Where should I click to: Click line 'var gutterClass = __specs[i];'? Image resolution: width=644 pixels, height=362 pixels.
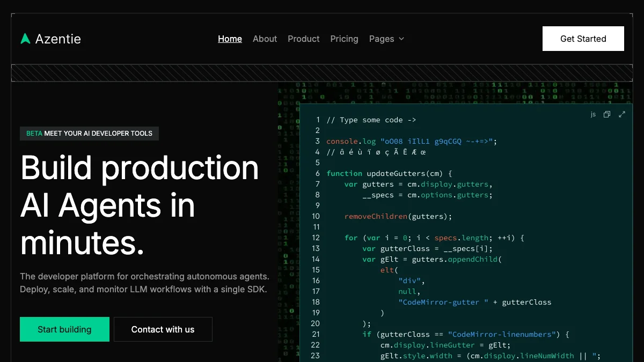point(427,248)
